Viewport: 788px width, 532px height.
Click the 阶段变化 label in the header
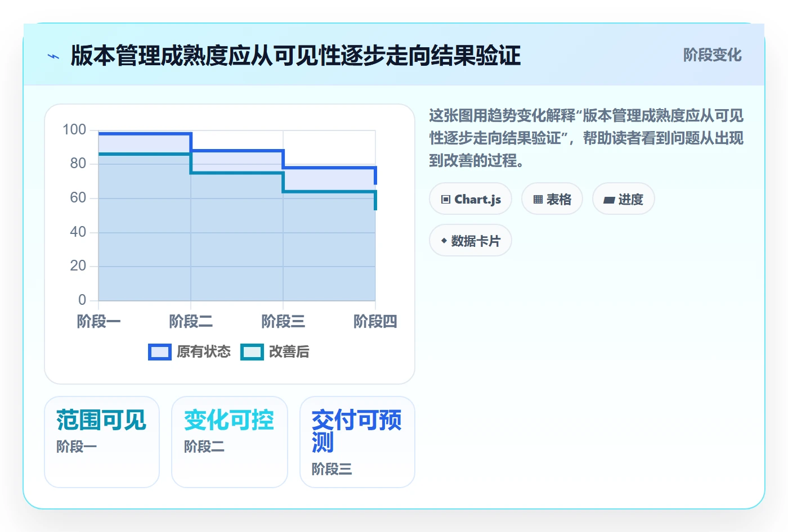pyautogui.click(x=712, y=55)
